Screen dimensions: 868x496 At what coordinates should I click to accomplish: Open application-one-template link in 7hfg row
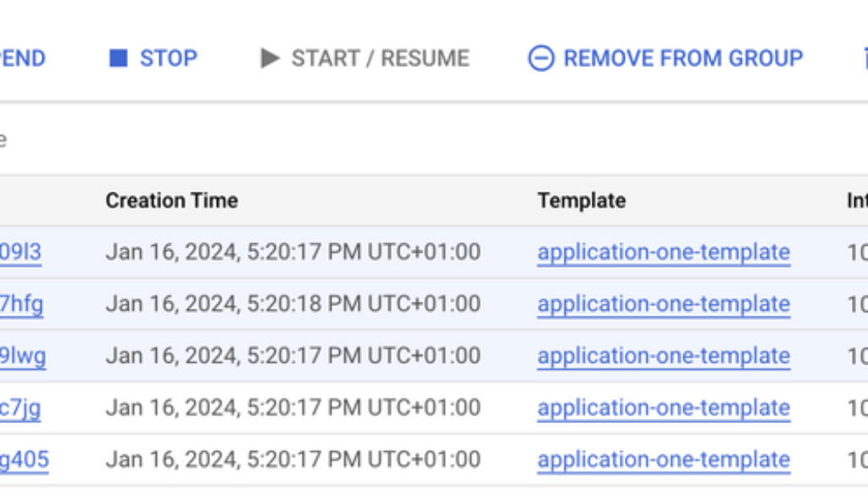tap(663, 304)
